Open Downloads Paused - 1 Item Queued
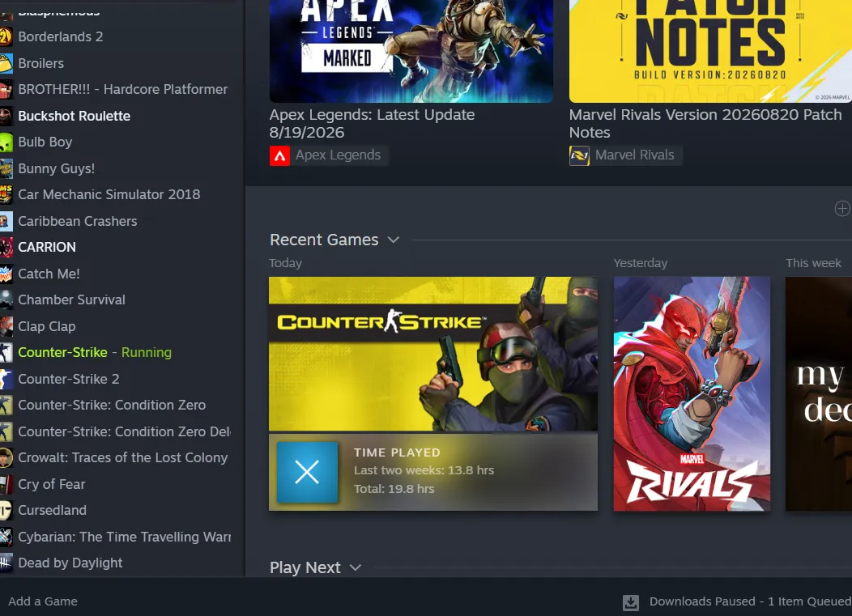 (x=751, y=602)
